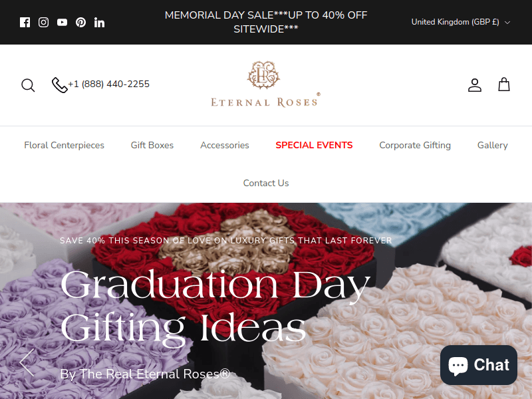
Task: Go to previous hero slide arrow
Action: (27, 362)
